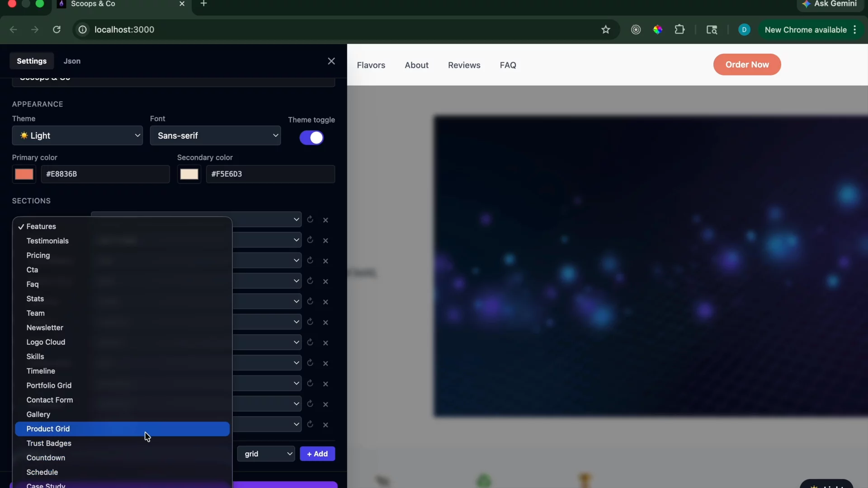Viewport: 868px width, 488px height.
Task: Choose the Trust Badges option
Action: point(122,443)
